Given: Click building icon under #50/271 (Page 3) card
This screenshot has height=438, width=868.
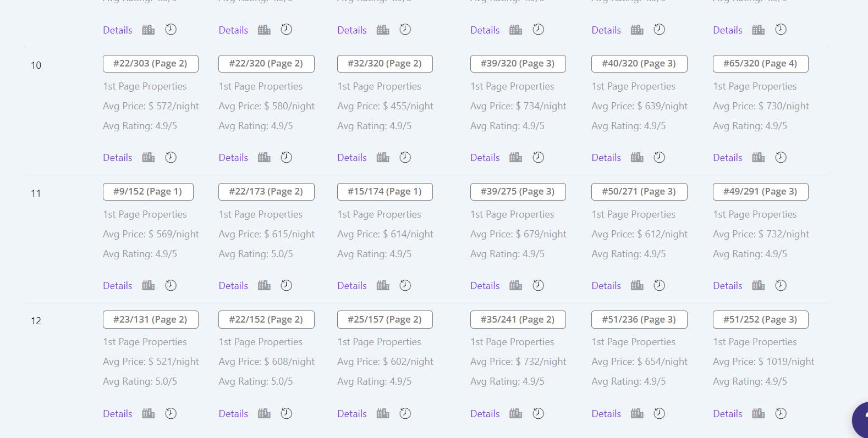Looking at the screenshot, I should point(637,286).
